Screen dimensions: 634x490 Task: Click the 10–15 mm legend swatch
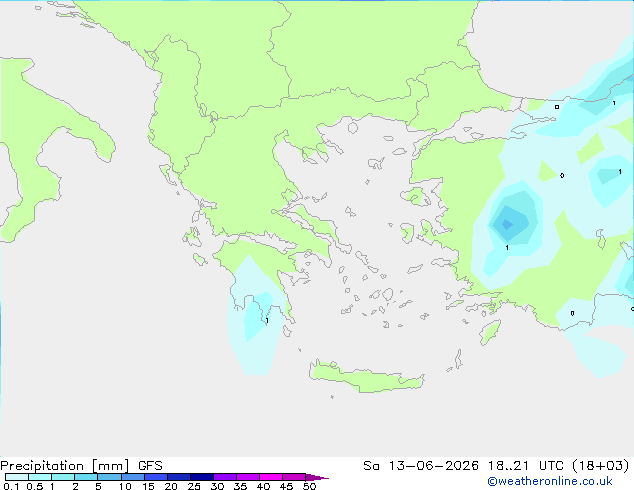[132, 477]
